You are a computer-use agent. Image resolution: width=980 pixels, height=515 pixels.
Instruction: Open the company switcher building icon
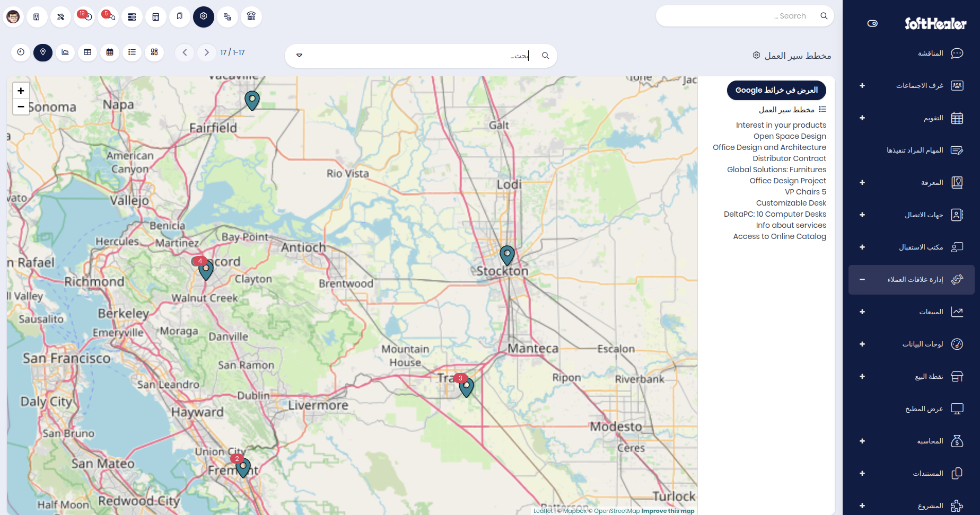[x=37, y=17]
